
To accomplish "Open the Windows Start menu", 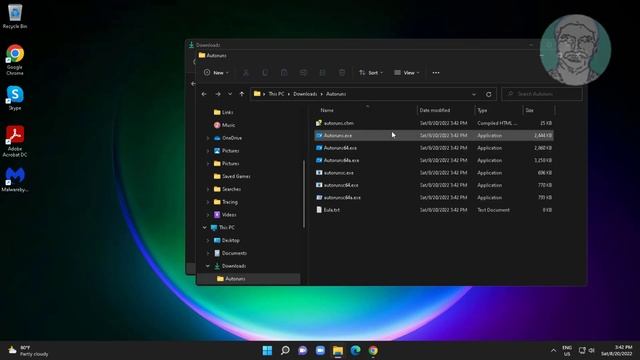I will click(267, 350).
